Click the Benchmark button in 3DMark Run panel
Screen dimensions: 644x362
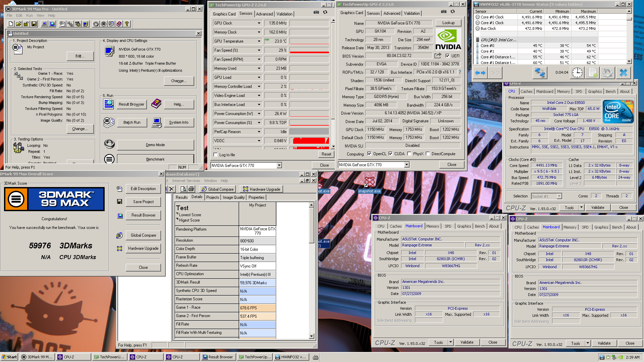(155, 159)
